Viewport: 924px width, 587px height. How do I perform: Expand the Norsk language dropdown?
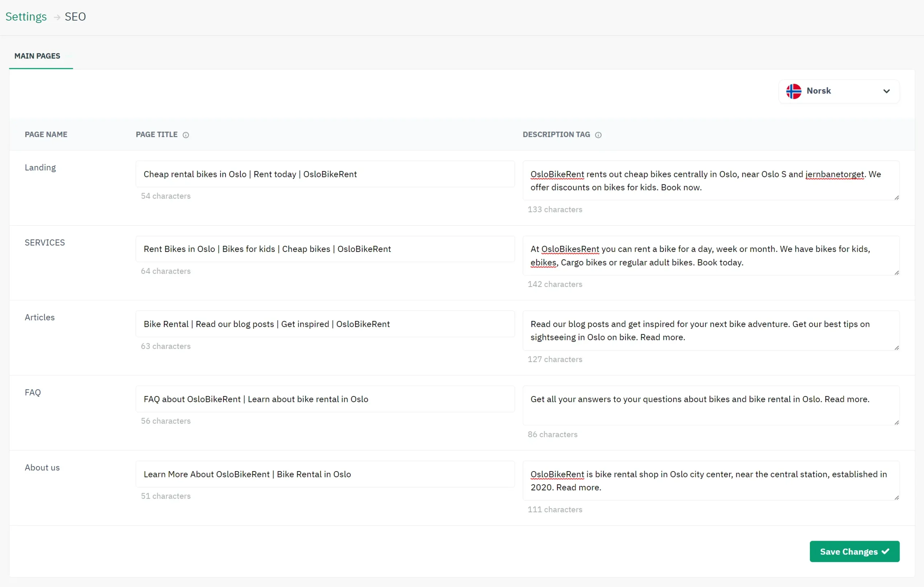839,91
